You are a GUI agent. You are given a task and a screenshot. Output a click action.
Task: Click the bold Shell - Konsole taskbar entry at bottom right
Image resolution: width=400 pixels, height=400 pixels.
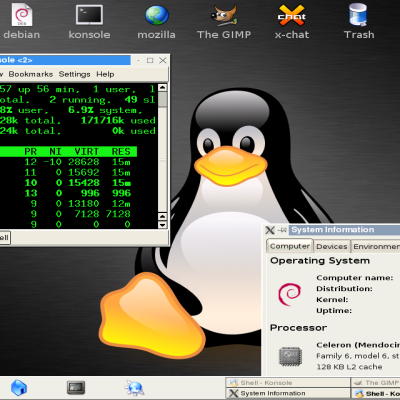click(376, 394)
